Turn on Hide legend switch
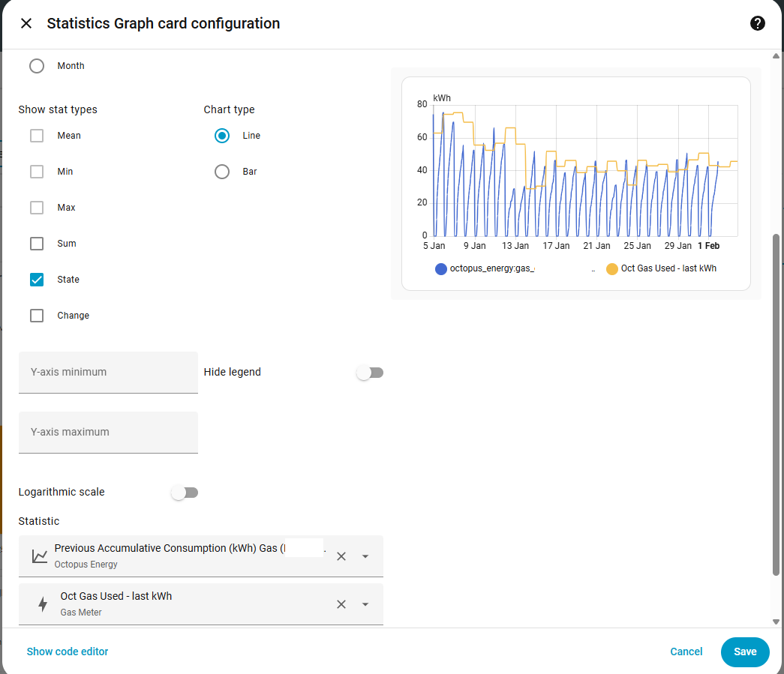784x674 pixels. click(370, 373)
